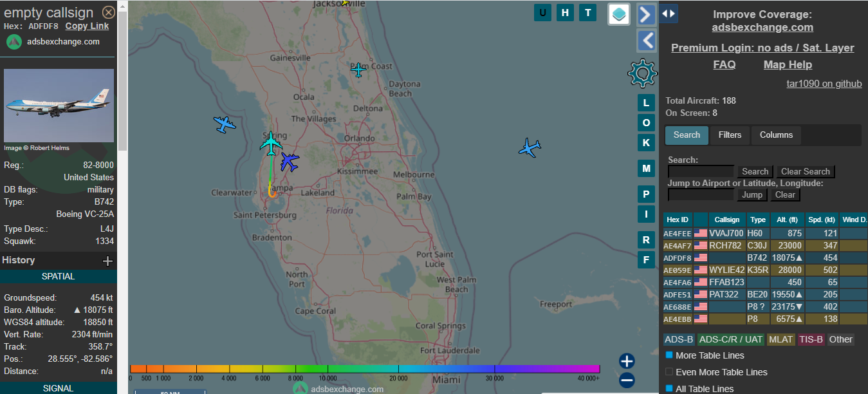This screenshot has height=394, width=868.
Task: Click the F map button
Action: click(647, 260)
